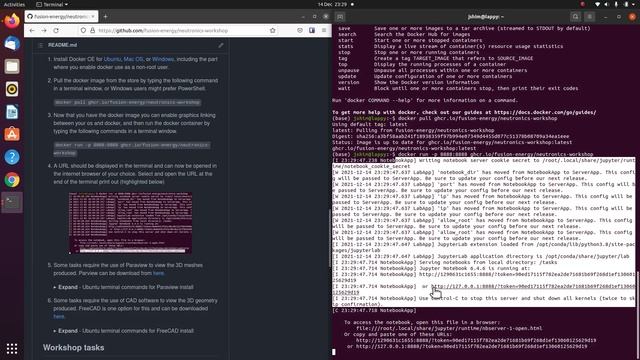Open Ubuntu Software store icon

[x=12, y=134]
